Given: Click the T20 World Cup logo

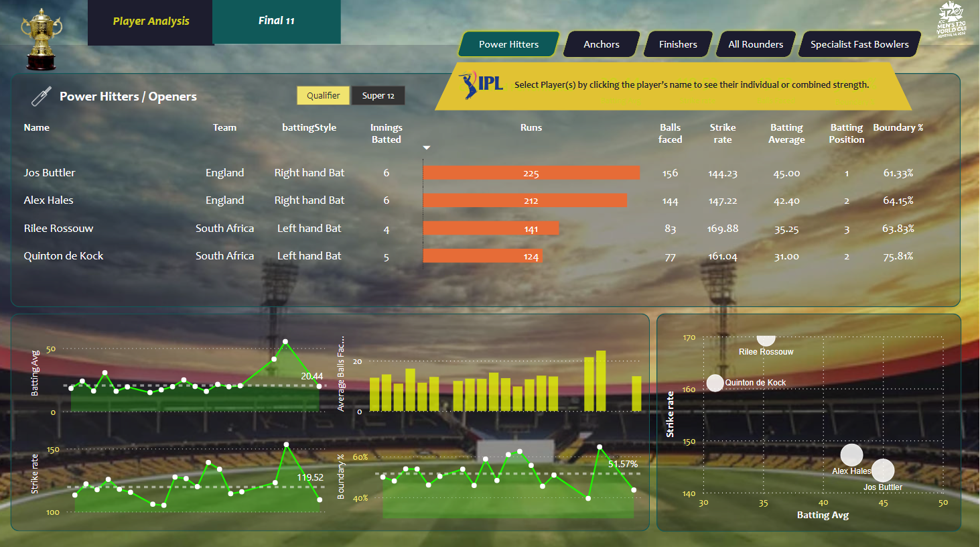Looking at the screenshot, I should (x=951, y=20).
